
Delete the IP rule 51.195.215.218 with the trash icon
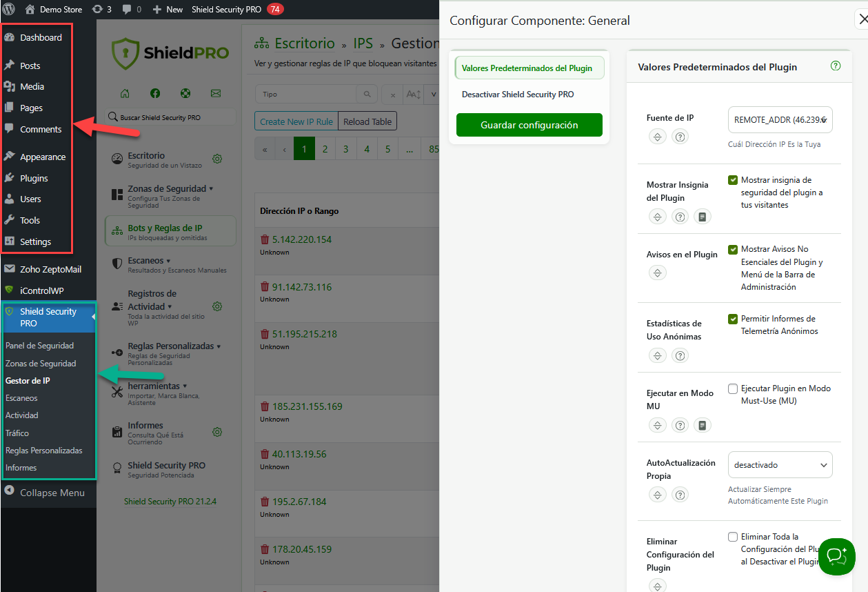point(265,334)
